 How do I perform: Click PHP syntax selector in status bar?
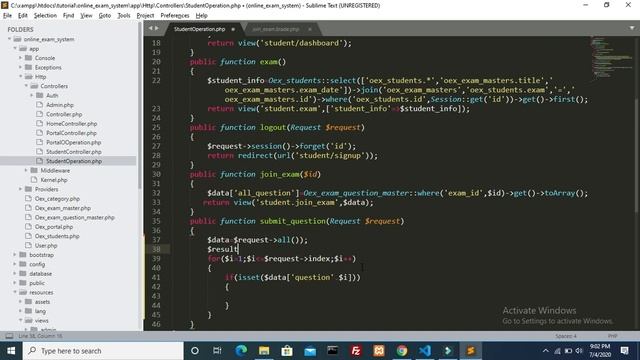coord(612,336)
